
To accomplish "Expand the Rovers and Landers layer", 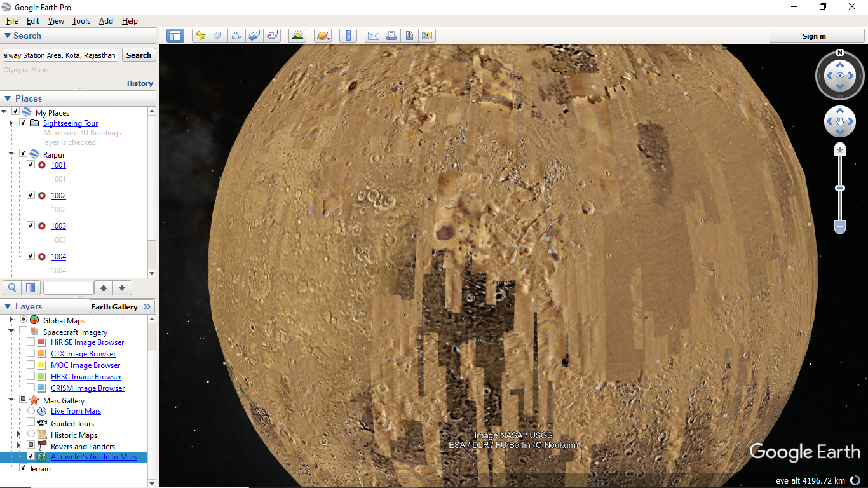I will point(19,446).
